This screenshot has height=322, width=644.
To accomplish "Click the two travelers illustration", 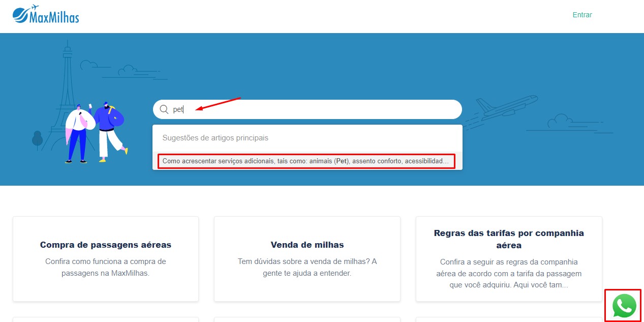I will (97, 132).
